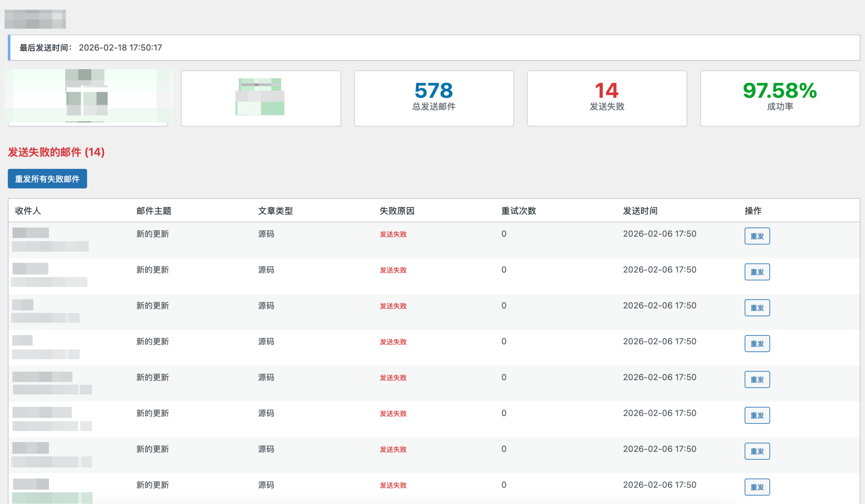
Task: Click 重发 in the sixth table row
Action: [x=757, y=415]
